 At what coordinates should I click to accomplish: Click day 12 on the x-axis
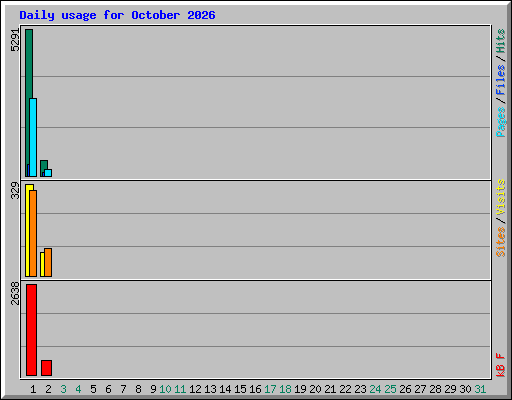pyautogui.click(x=195, y=389)
